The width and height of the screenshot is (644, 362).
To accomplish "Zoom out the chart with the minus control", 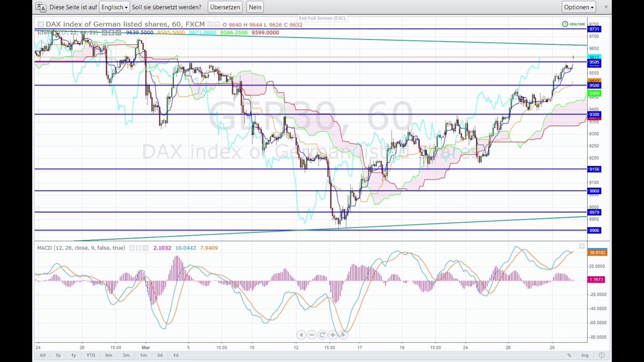I will click(x=311, y=335).
